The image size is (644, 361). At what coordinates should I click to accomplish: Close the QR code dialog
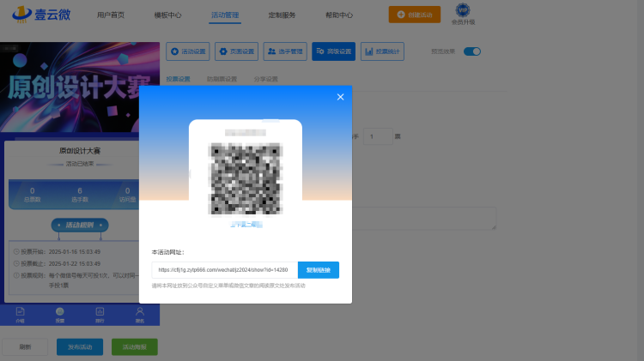click(341, 97)
